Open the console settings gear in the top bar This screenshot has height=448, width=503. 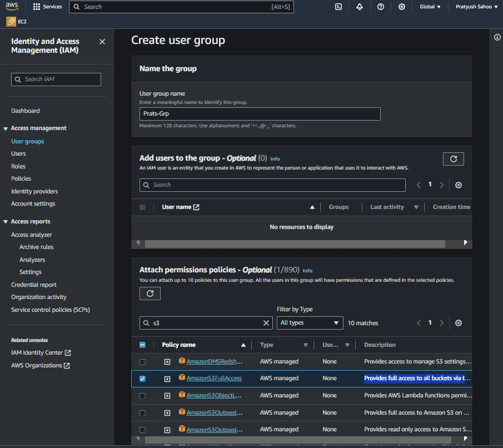tap(402, 7)
